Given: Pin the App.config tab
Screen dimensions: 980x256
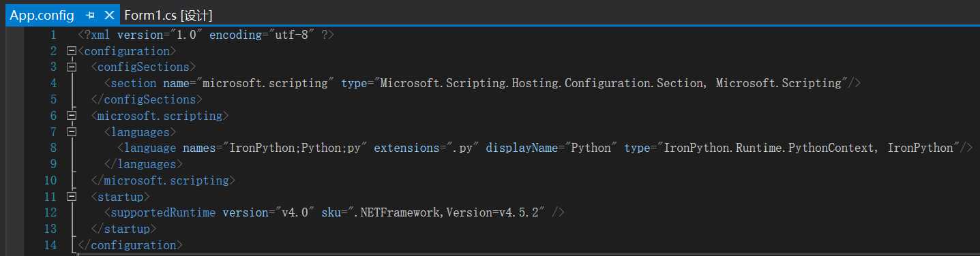Looking at the screenshot, I should [x=91, y=15].
